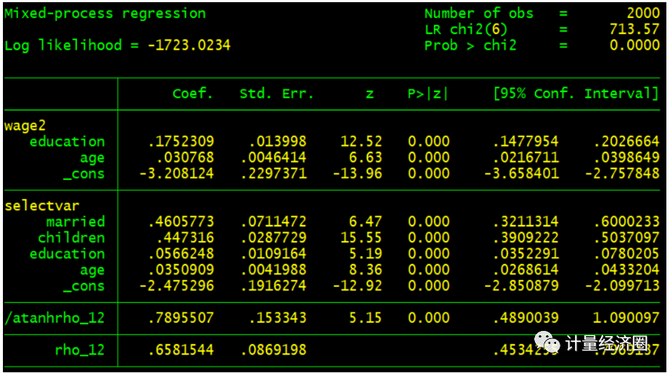Image resolution: width=670 pixels, height=373 pixels.
Task: Click the 'children' variable label
Action: [x=71, y=238]
